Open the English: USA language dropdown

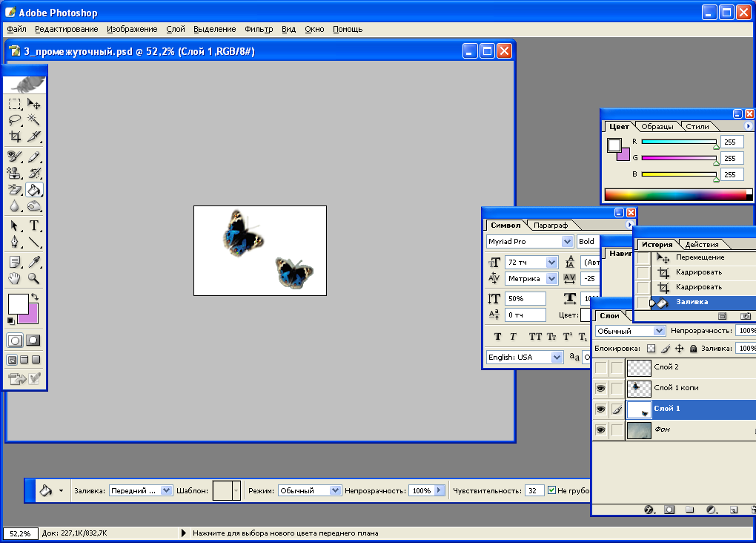coord(557,357)
